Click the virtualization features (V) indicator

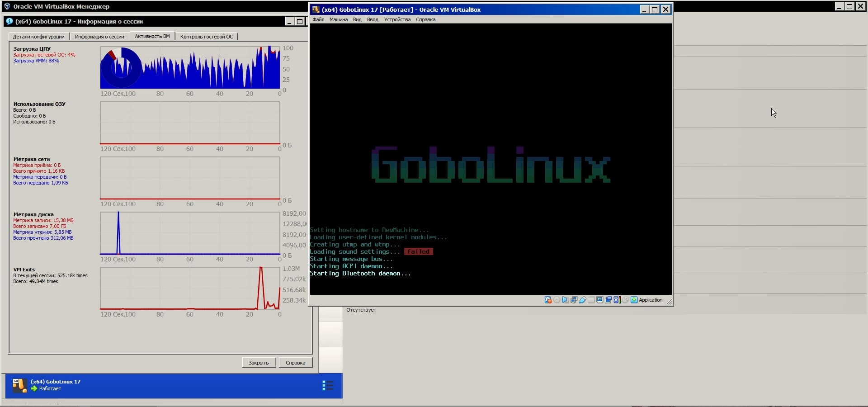tap(617, 300)
